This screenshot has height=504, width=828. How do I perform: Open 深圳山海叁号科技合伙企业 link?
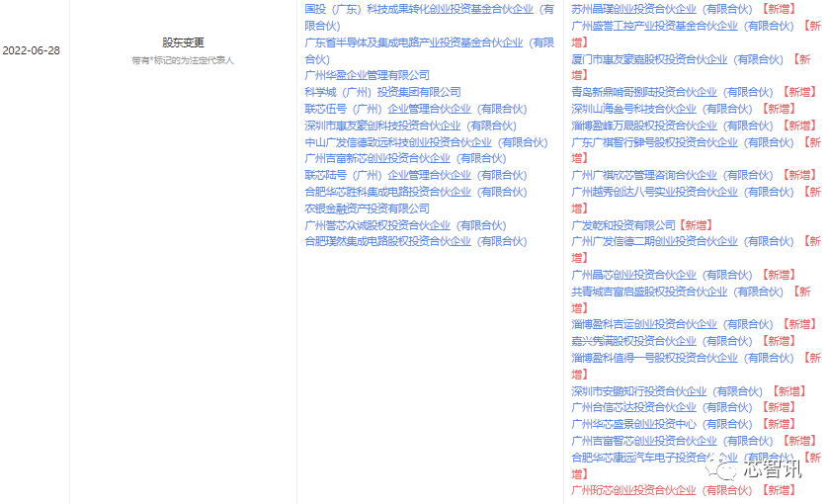[662, 110]
